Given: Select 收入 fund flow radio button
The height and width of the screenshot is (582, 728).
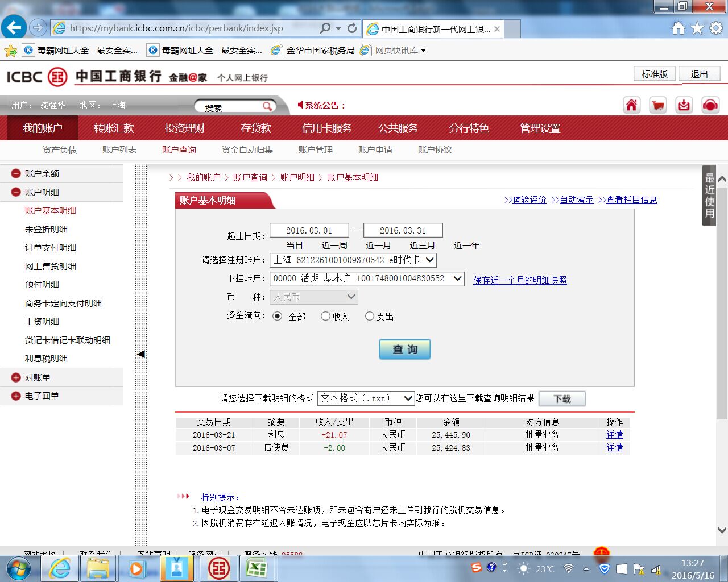Looking at the screenshot, I should coord(325,316).
